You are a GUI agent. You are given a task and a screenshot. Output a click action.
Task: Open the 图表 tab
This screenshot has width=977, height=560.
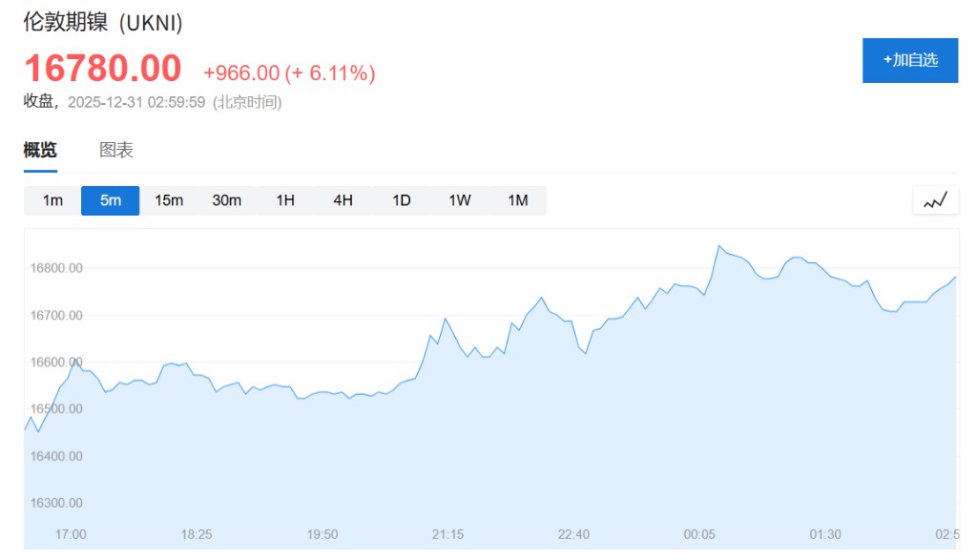(x=116, y=150)
